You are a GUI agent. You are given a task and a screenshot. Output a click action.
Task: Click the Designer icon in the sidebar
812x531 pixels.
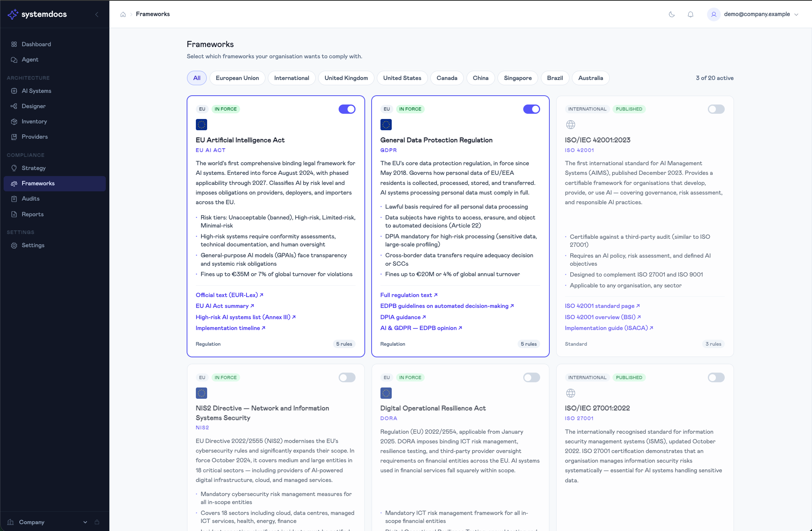tap(14, 106)
